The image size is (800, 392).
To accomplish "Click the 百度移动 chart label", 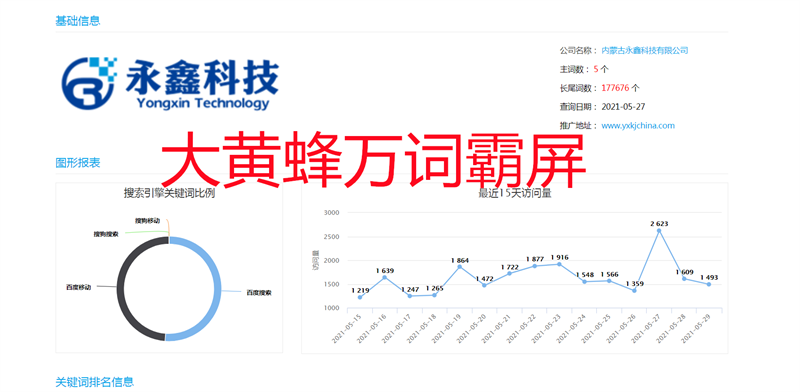I will [78, 287].
